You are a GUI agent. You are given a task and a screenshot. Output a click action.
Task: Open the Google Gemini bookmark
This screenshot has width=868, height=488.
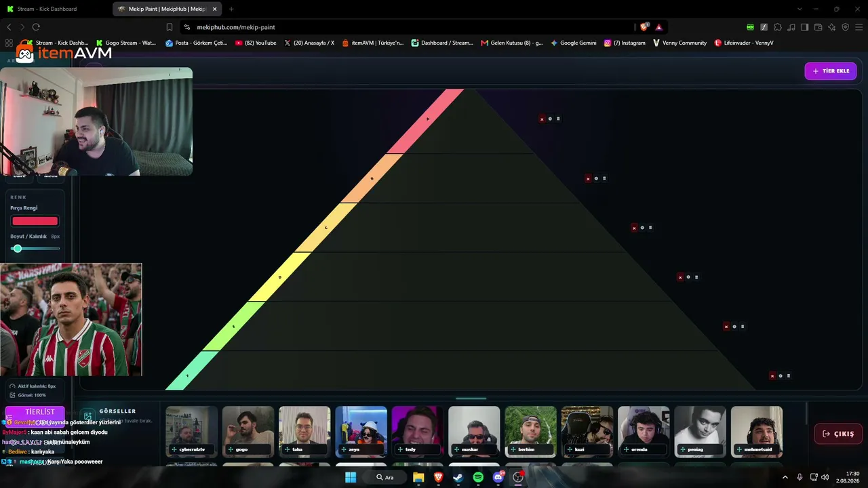[x=574, y=43]
